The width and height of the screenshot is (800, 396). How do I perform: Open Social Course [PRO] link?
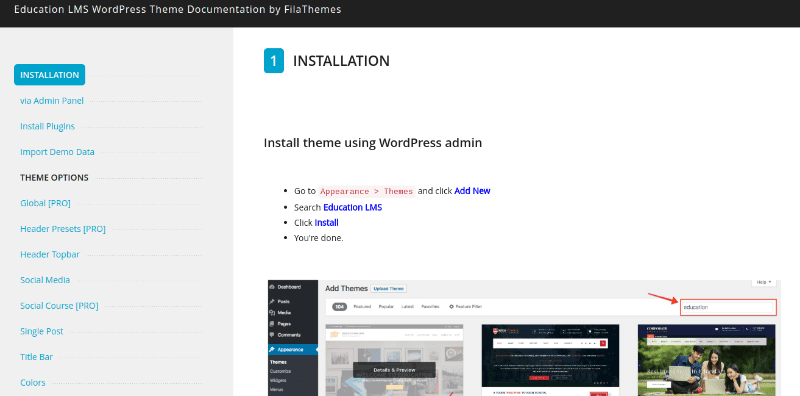point(59,306)
